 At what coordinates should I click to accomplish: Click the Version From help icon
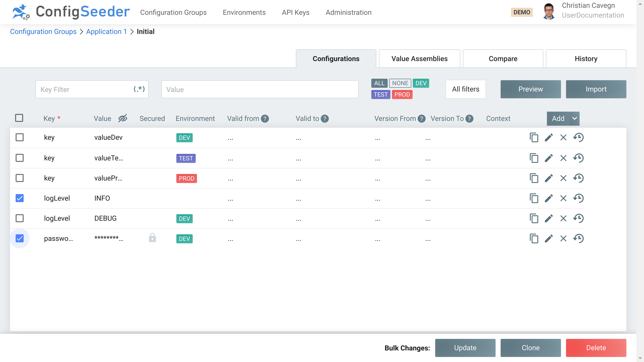(x=421, y=119)
